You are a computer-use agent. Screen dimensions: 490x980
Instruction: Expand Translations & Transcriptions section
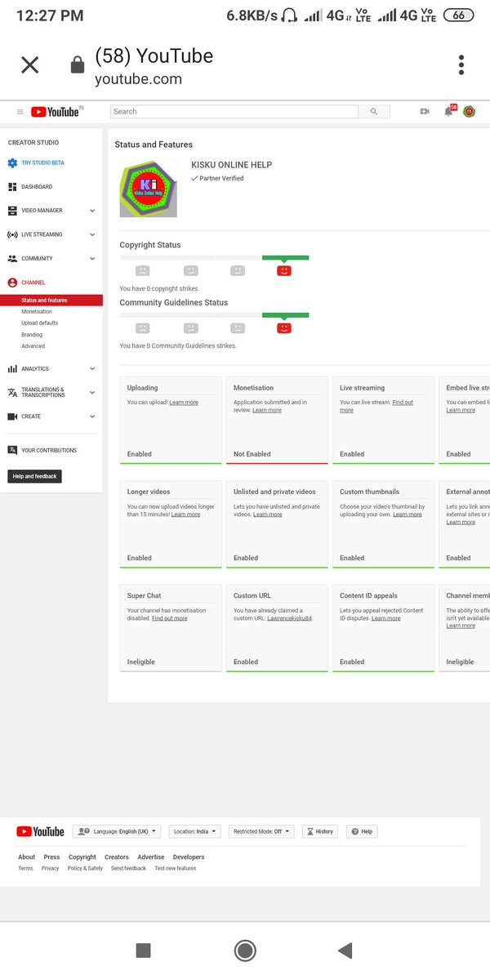[51, 393]
